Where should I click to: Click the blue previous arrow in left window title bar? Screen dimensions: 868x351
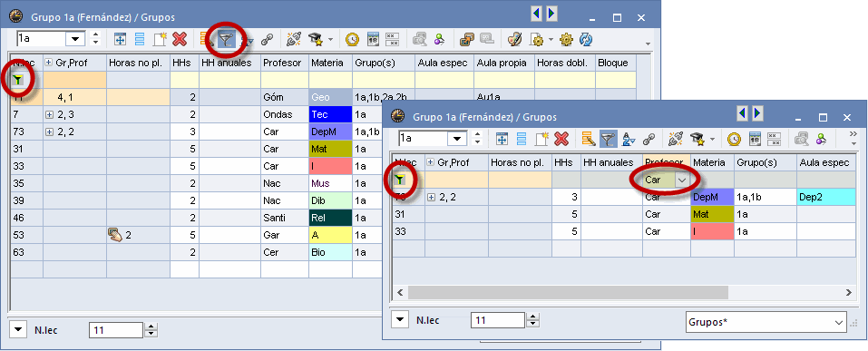tap(536, 14)
